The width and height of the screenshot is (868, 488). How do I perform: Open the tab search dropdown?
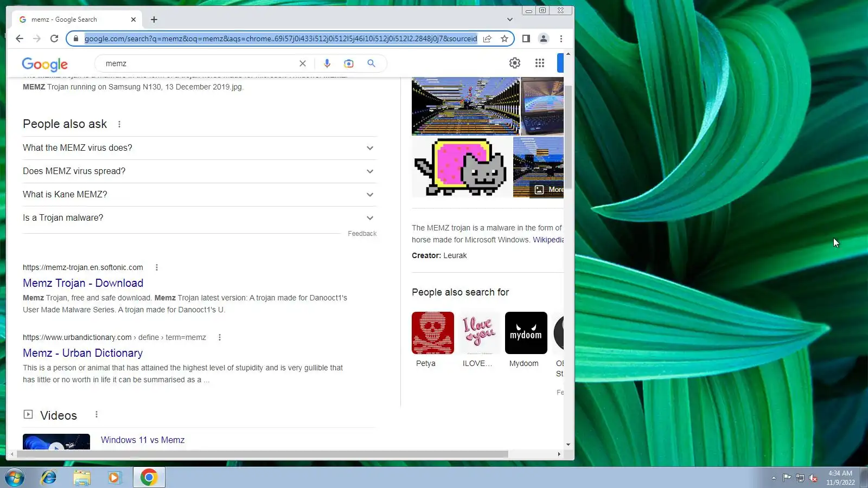[509, 20]
